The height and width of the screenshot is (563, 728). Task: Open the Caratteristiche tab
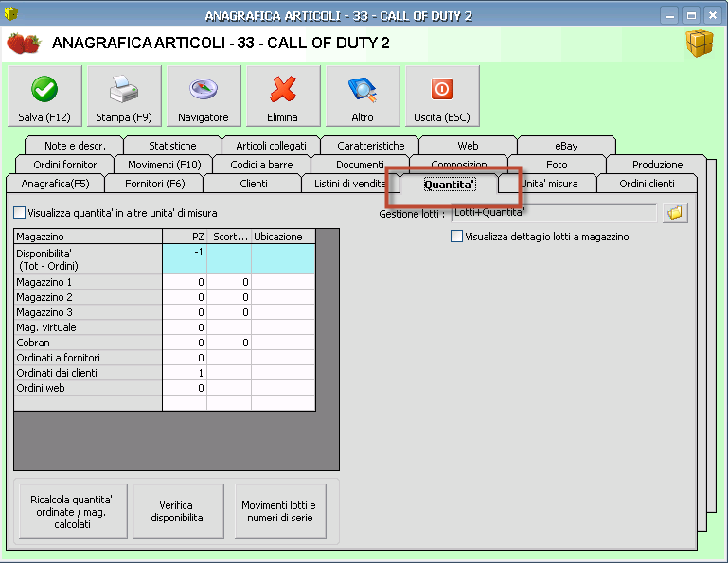click(370, 146)
